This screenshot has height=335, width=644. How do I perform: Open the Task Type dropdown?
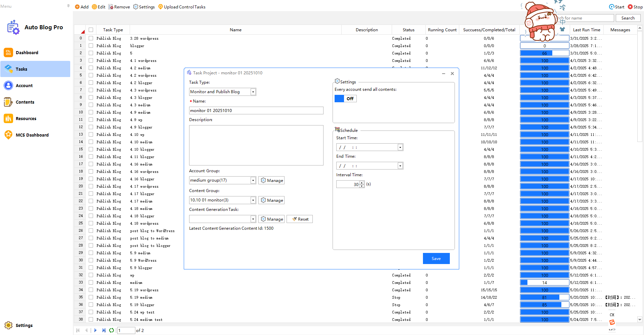point(253,92)
